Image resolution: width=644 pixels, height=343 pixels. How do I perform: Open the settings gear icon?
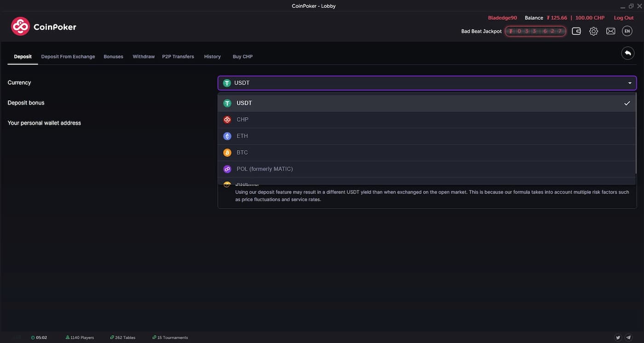click(x=593, y=31)
